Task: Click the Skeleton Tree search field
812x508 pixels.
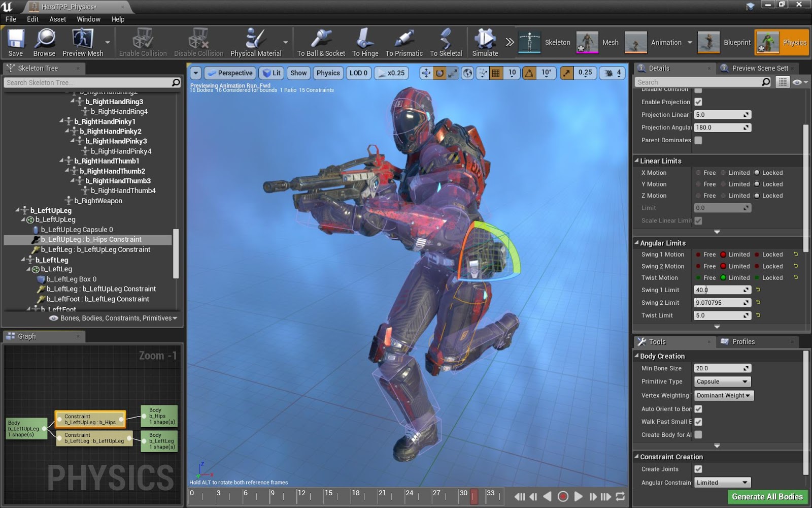Action: click(92, 82)
